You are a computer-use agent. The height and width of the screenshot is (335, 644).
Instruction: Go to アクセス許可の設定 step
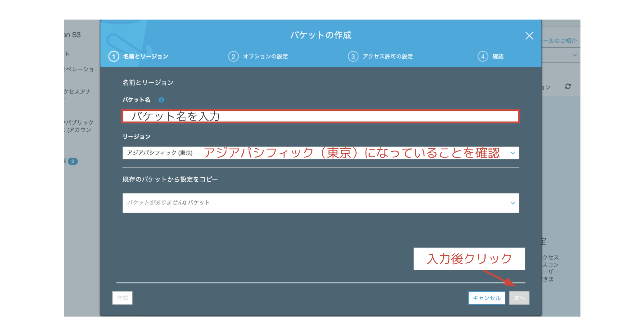coord(388,57)
